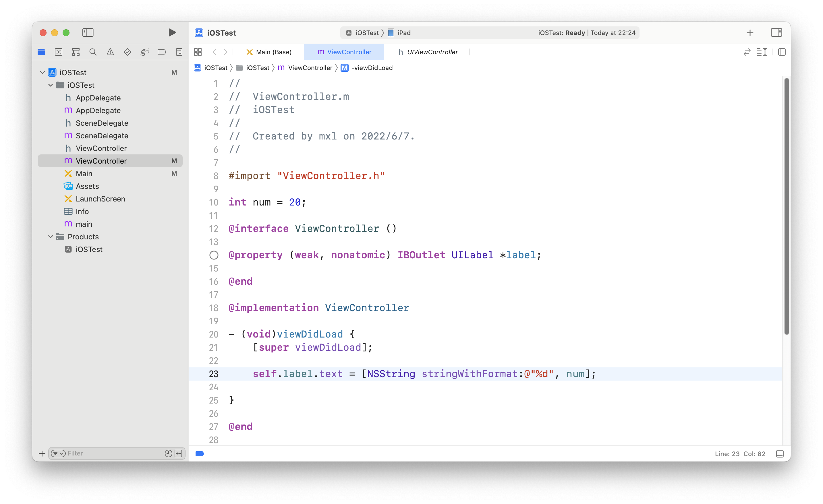This screenshot has width=823, height=504.
Task: Select the iPad run destination
Action: coord(399,33)
